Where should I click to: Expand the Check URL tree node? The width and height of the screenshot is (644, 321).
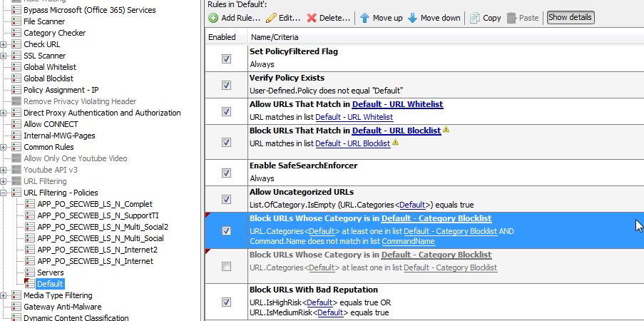(4, 44)
